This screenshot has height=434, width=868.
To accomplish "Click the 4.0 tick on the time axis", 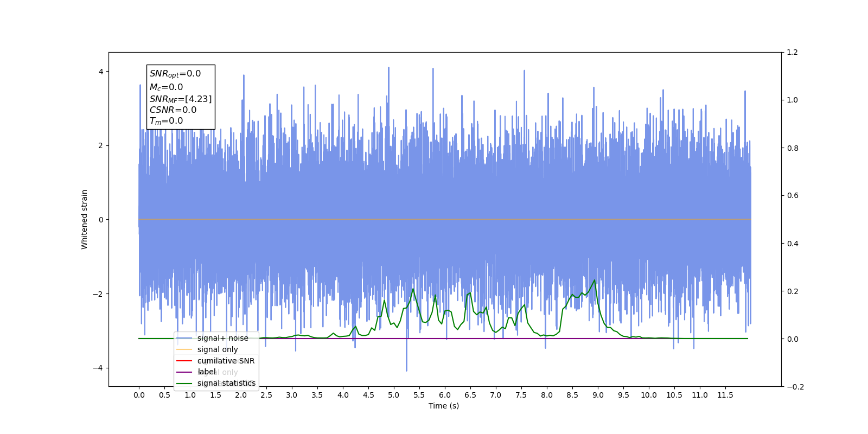I will pos(343,395).
